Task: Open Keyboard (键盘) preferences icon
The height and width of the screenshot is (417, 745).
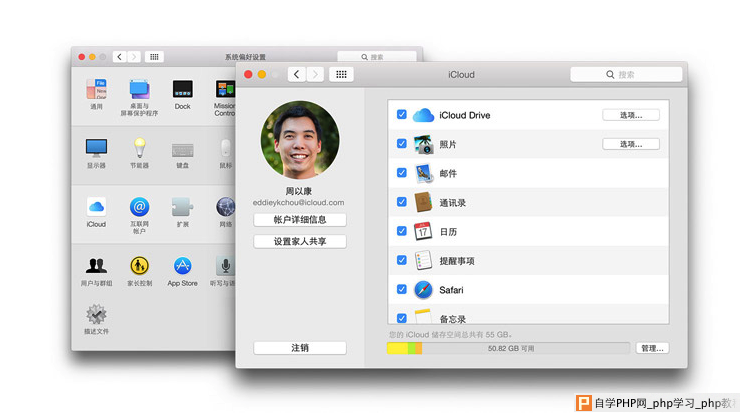Action: [182, 150]
